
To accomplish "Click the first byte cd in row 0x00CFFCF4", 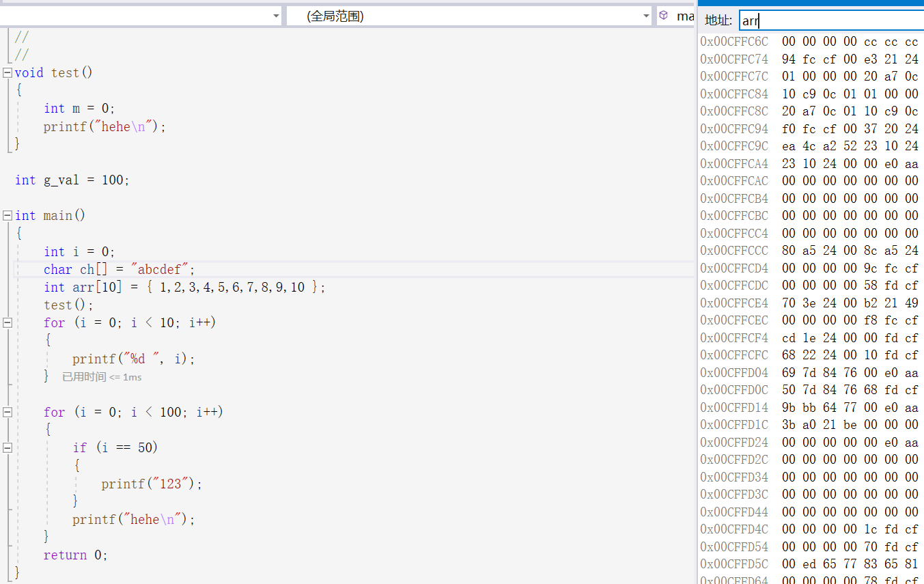I will [x=789, y=337].
